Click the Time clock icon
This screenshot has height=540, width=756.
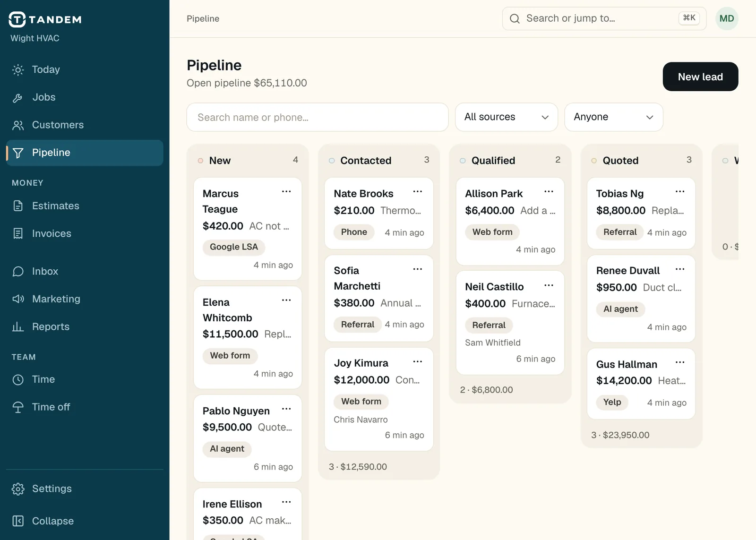pyautogui.click(x=18, y=379)
